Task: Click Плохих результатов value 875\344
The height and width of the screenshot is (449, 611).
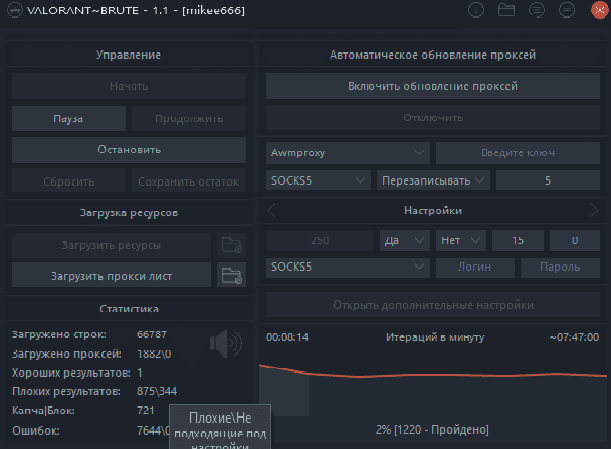Action: tap(157, 391)
